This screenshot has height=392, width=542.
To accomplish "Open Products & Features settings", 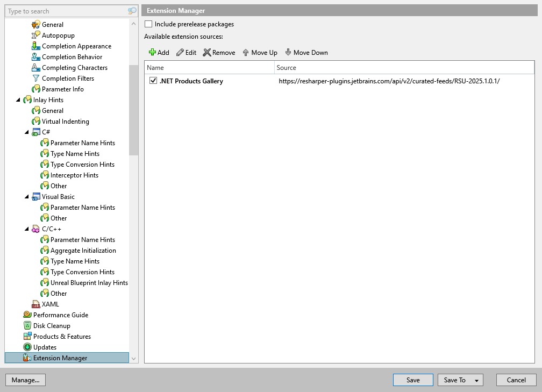I will coord(61,336).
